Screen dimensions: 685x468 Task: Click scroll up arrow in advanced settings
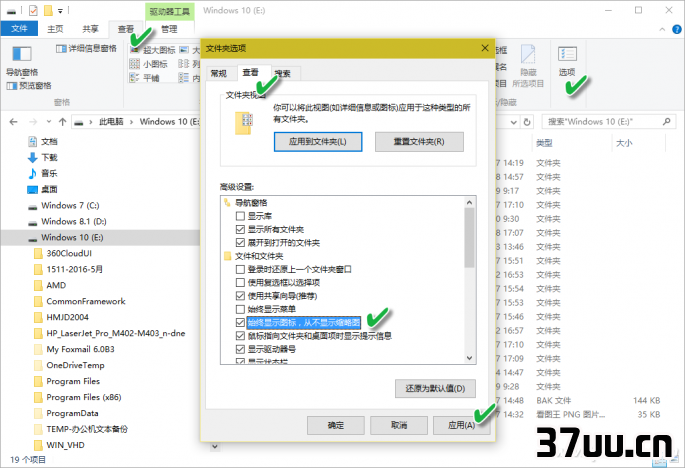click(470, 202)
